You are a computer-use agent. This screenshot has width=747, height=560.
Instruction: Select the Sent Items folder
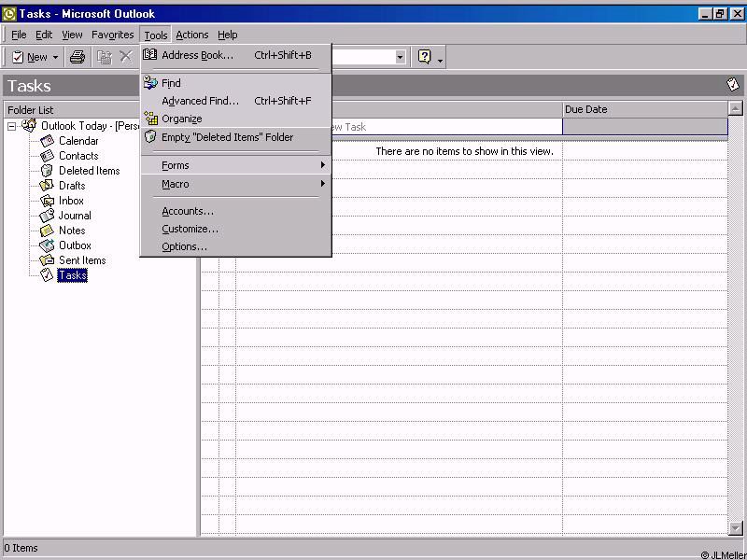tap(82, 260)
